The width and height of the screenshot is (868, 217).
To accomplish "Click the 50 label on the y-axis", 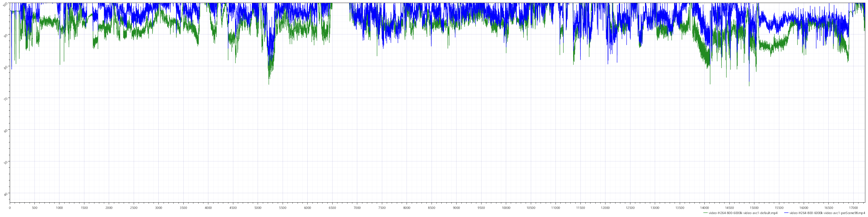I will (x=5, y=162).
